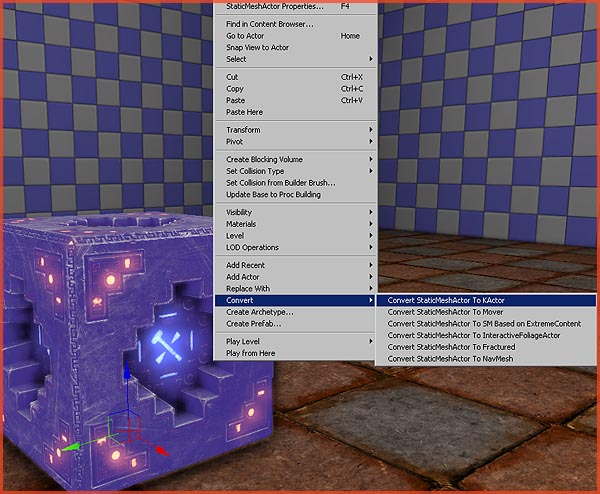This screenshot has width=600, height=494.
Task: Click Paste Here menu entry
Action: pyautogui.click(x=244, y=112)
